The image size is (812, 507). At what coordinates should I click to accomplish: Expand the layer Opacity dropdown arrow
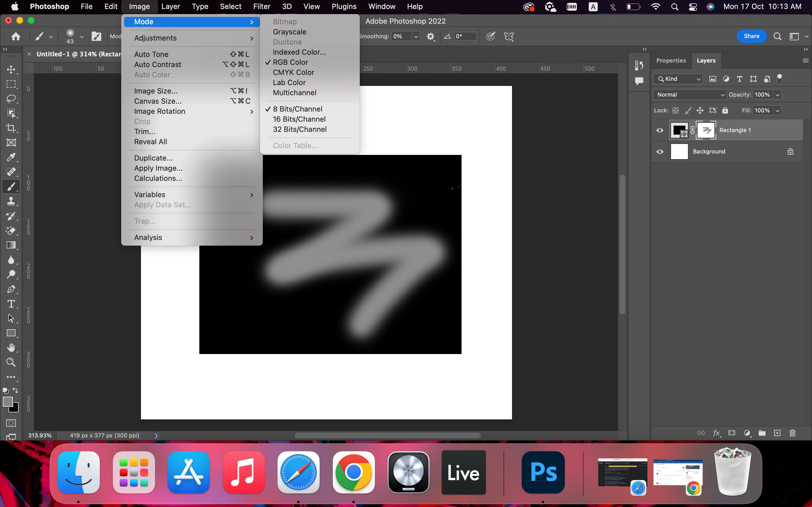[x=777, y=95]
